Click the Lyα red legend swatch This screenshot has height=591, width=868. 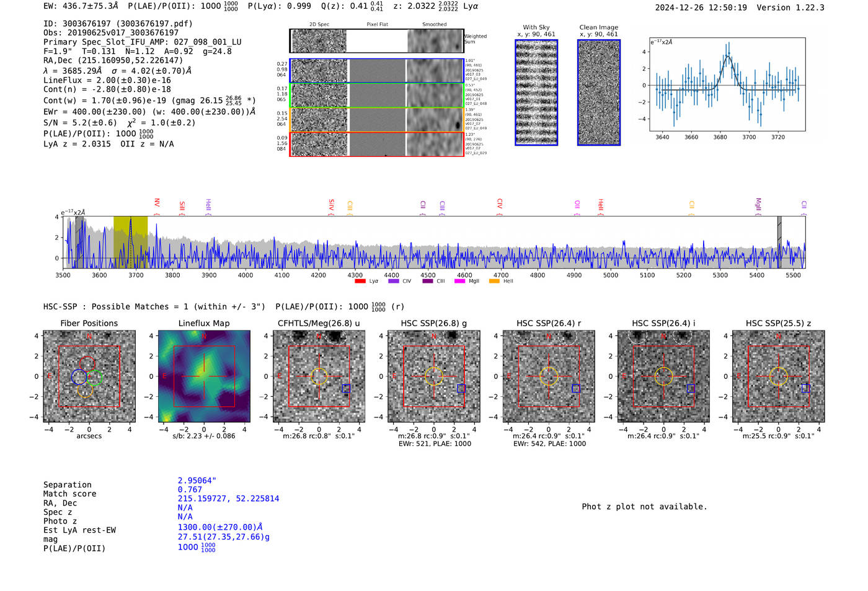[x=360, y=281]
